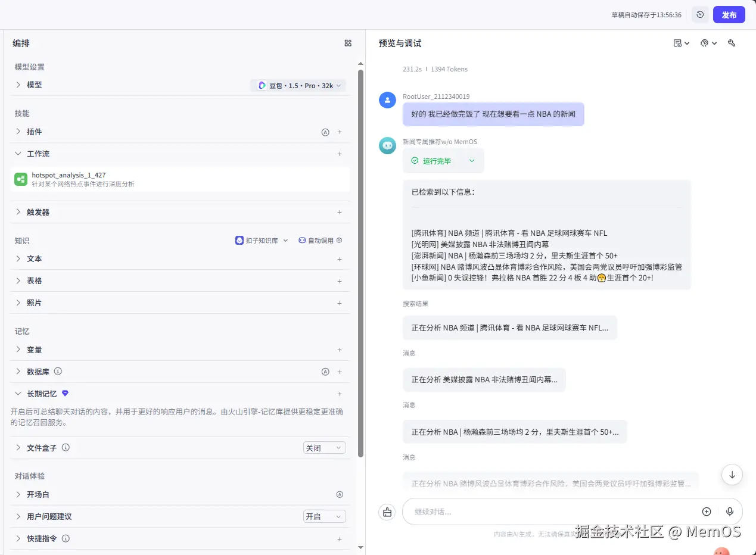Click the wrench icon in 预览与调试 header
756x555 pixels.
(732, 43)
